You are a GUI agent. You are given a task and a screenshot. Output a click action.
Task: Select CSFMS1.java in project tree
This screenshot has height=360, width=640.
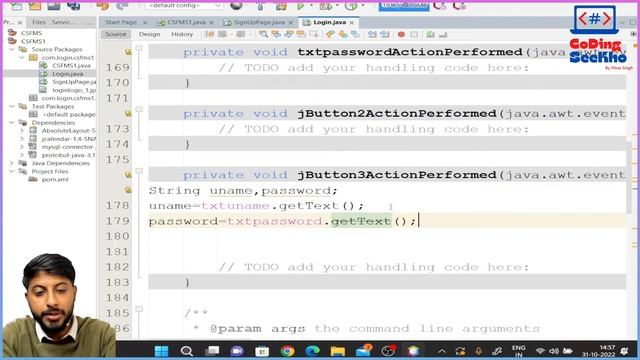point(71,66)
